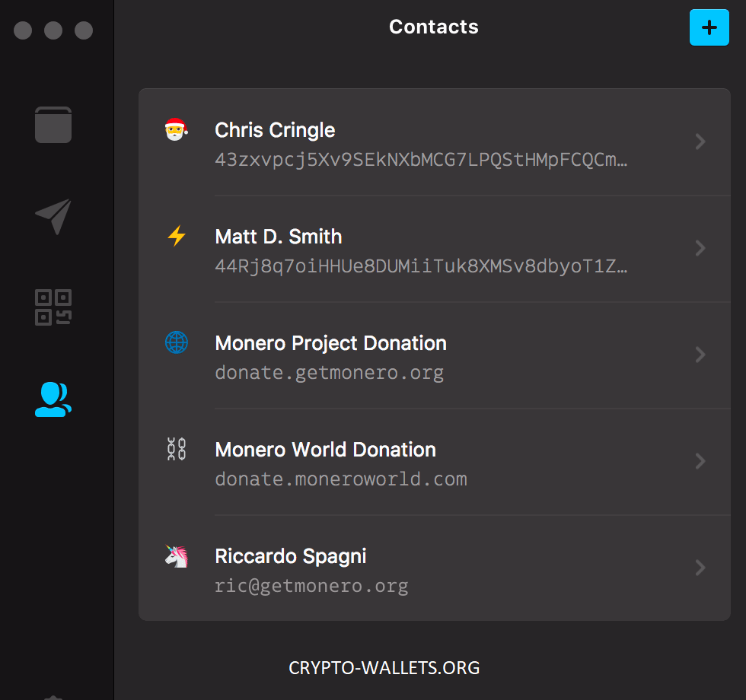The image size is (746, 700).
Task: Click ric@getmonero.org address text
Action: pos(311,586)
